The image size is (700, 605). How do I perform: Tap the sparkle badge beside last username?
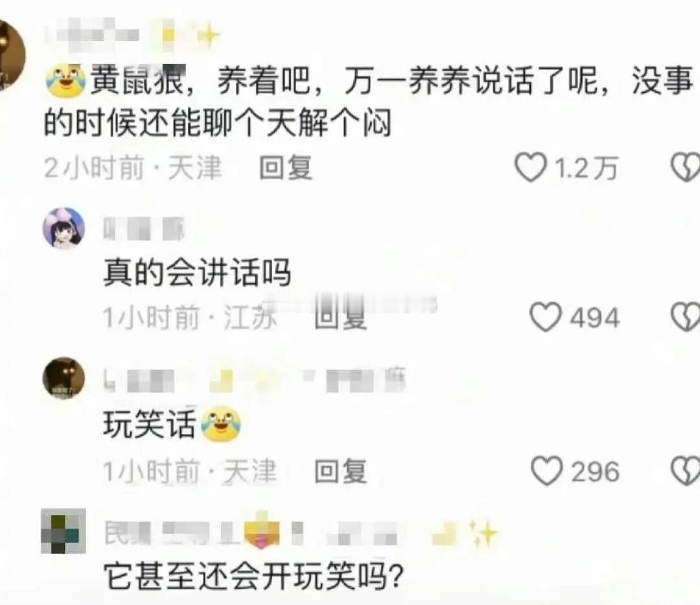pyautogui.click(x=484, y=534)
